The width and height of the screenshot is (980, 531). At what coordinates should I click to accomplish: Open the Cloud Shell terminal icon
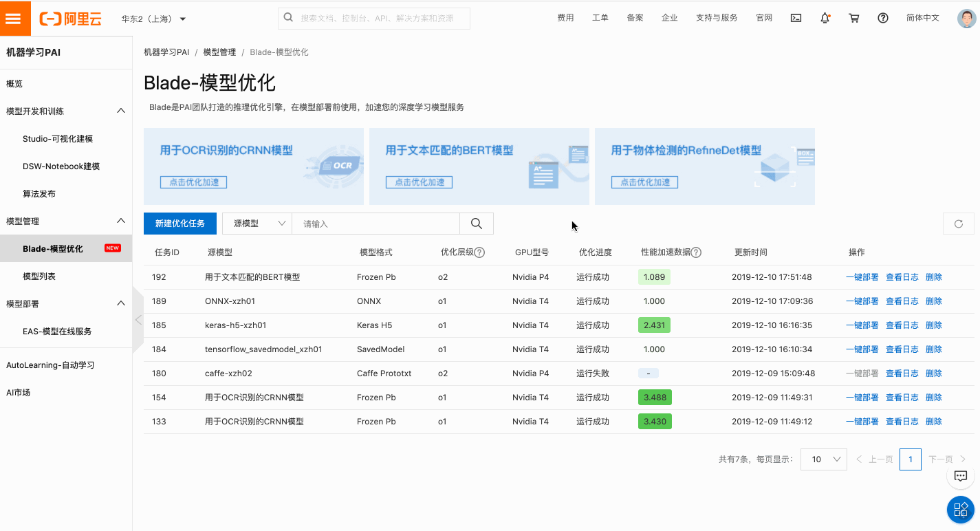pos(796,18)
